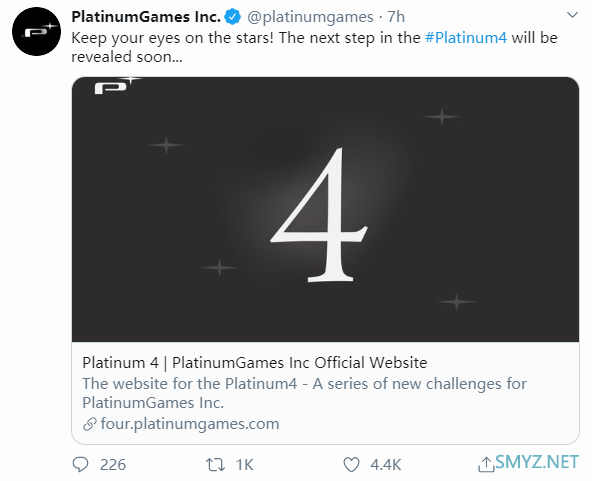Screen dimensions: 592x481
Task: Click the retweet arrows icon
Action: click(215, 465)
